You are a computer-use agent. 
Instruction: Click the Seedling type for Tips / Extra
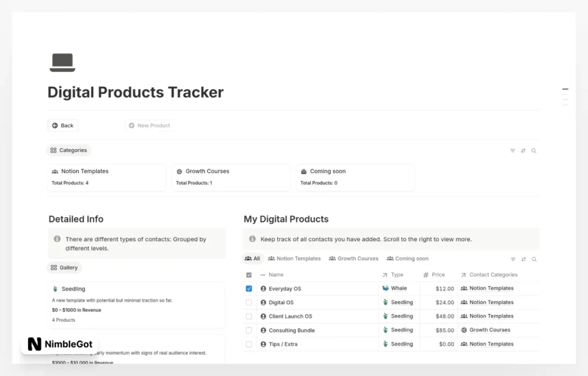click(397, 344)
